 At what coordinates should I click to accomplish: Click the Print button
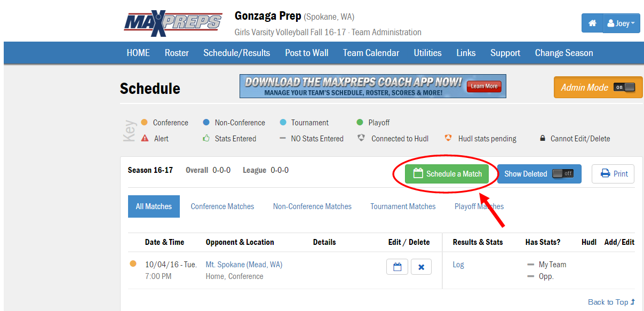[x=614, y=174]
